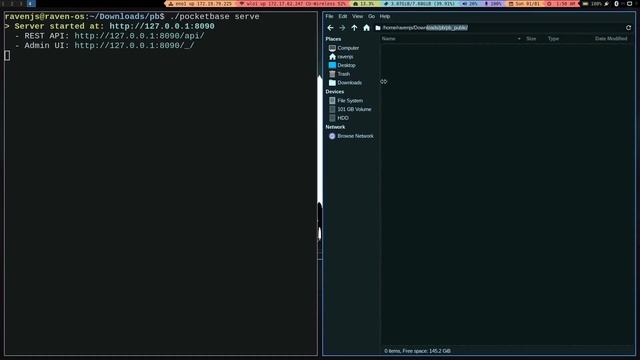Click the Desktop folder icon in sidebar
640x360 pixels.
[332, 65]
